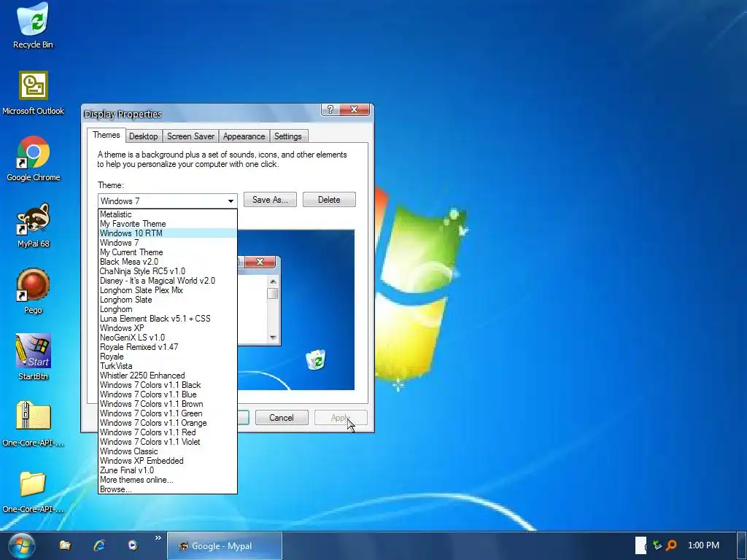This screenshot has width=747, height=560.
Task: Choose the Longhorn Slate theme
Action: coord(168,300)
